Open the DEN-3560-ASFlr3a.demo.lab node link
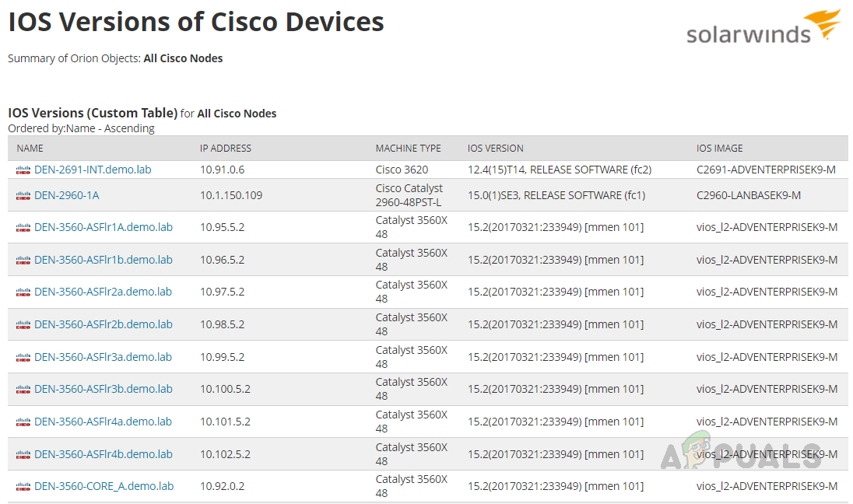 103,357
